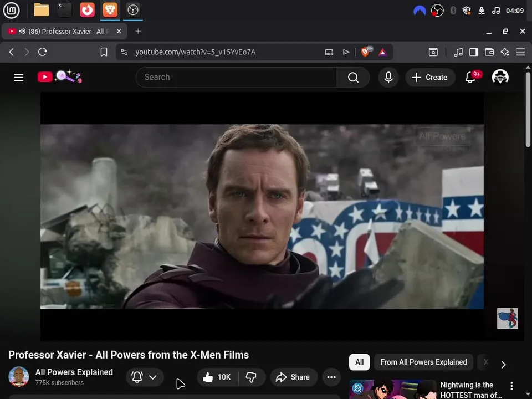The height and width of the screenshot is (399, 532).
Task: Expand the subscription notification bell dropdown
Action: point(145,377)
